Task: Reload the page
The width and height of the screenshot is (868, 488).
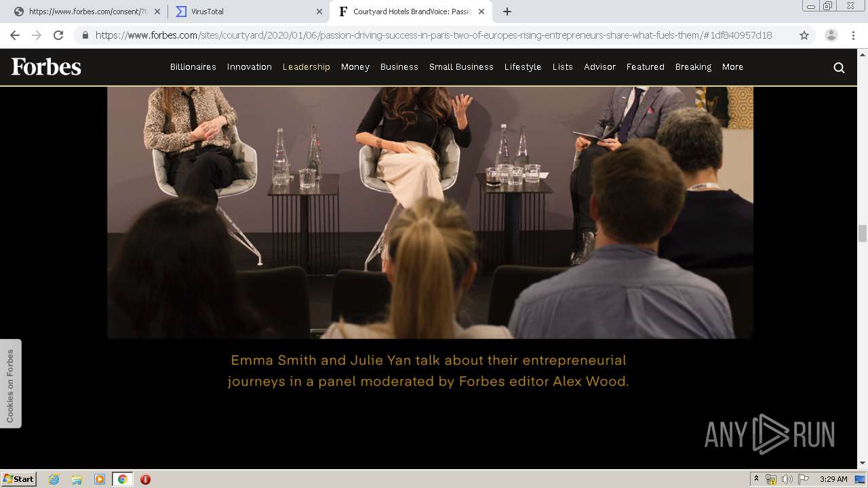Action: tap(58, 35)
